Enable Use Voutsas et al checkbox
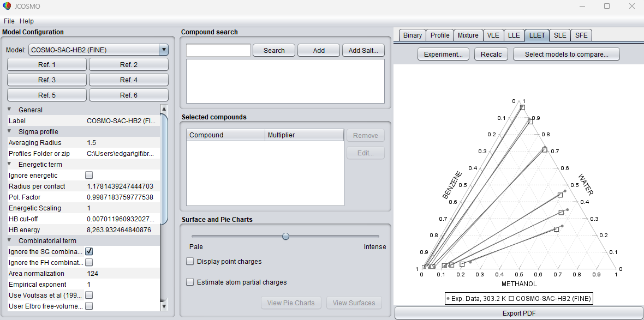 (89, 295)
